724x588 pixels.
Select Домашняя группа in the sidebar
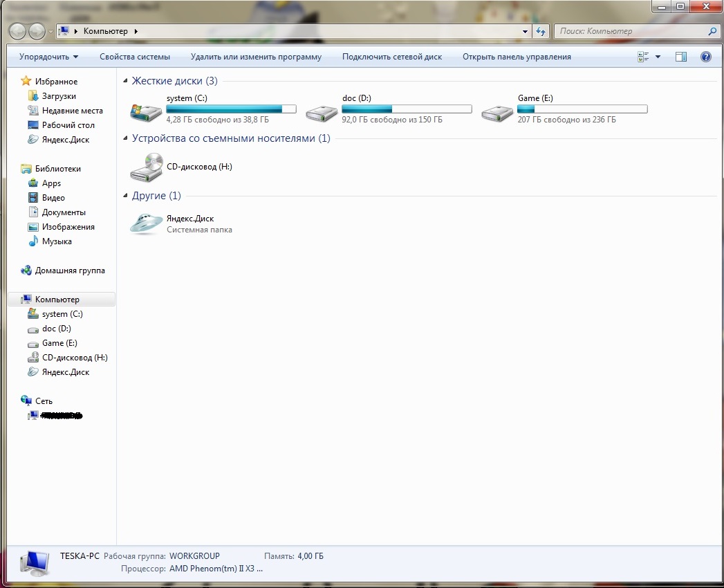(70, 270)
